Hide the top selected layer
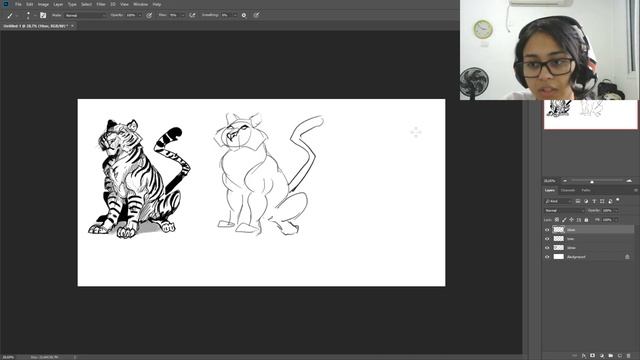Viewport: 640px width, 360px height. coord(547,230)
